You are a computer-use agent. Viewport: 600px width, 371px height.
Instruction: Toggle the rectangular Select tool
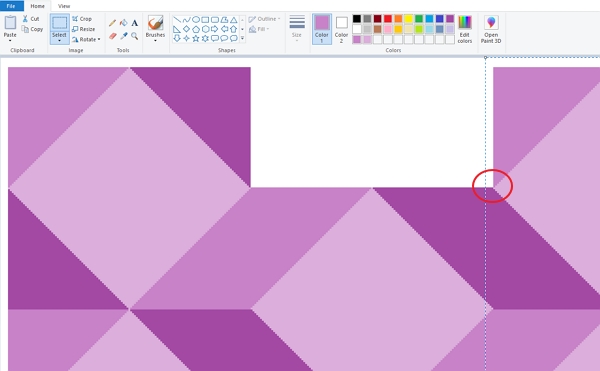pyautogui.click(x=59, y=23)
